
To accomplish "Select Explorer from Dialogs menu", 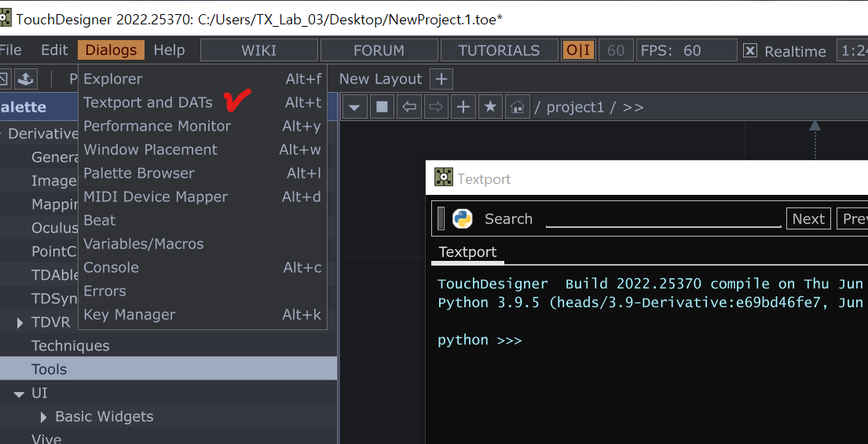I will tap(203, 79).
